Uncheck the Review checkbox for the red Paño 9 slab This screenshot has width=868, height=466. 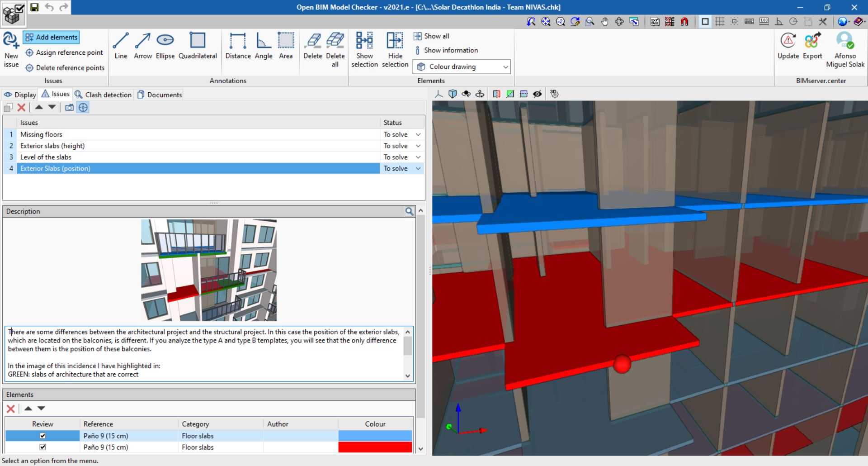tap(42, 447)
